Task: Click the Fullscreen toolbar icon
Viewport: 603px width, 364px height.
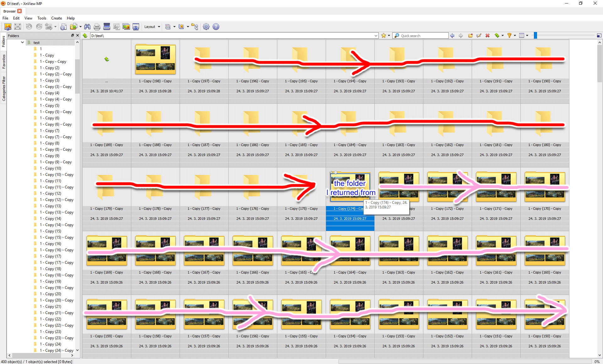Action: point(18,27)
